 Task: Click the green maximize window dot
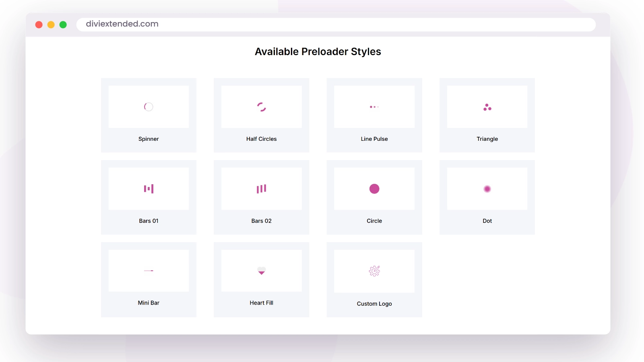(63, 25)
